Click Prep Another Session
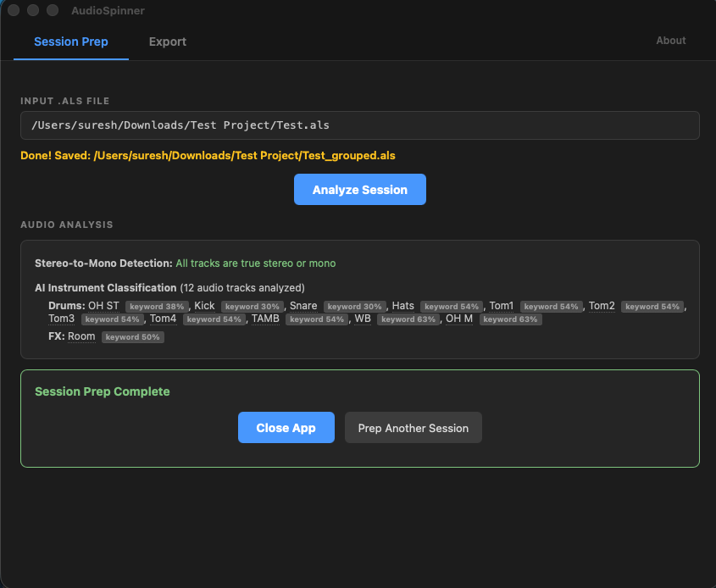The width and height of the screenshot is (716, 588). click(x=413, y=427)
